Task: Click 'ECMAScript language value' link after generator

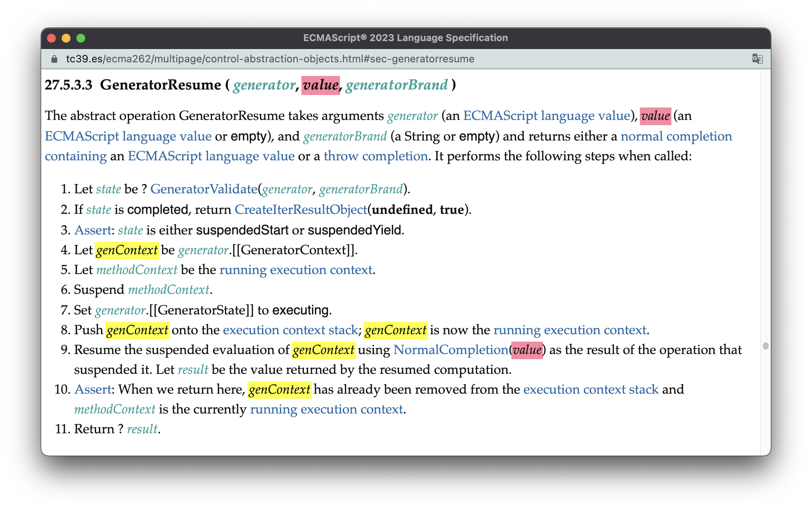Action: click(547, 116)
